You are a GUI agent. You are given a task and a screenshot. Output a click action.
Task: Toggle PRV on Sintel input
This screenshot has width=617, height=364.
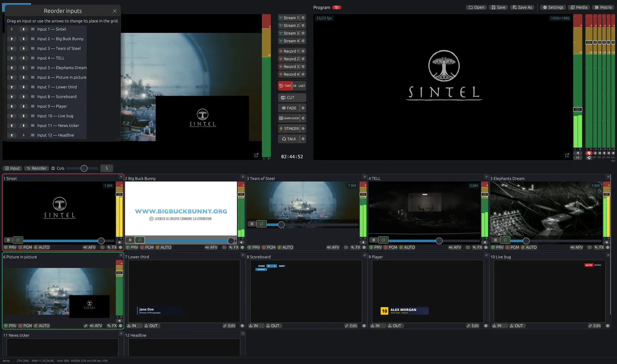point(10,247)
